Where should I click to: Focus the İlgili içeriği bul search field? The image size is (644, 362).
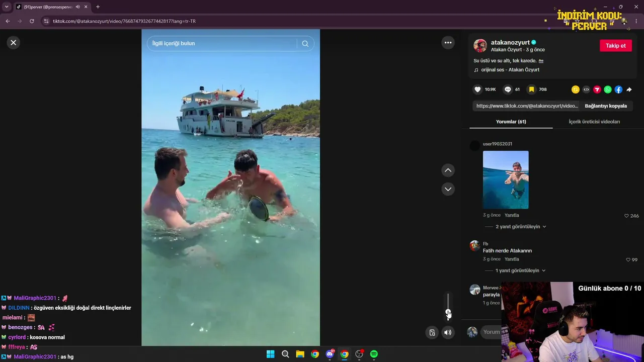[221, 43]
